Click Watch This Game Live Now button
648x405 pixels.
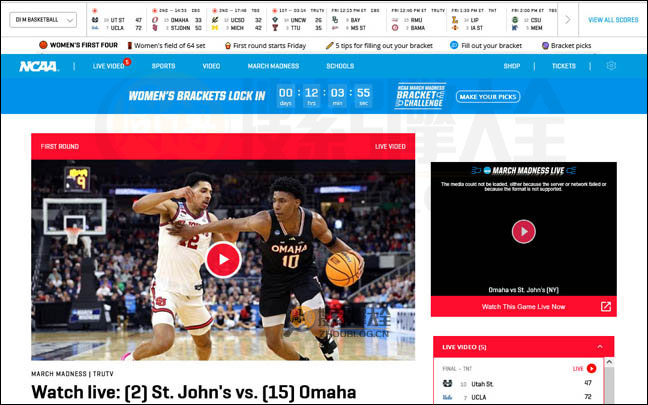(524, 307)
